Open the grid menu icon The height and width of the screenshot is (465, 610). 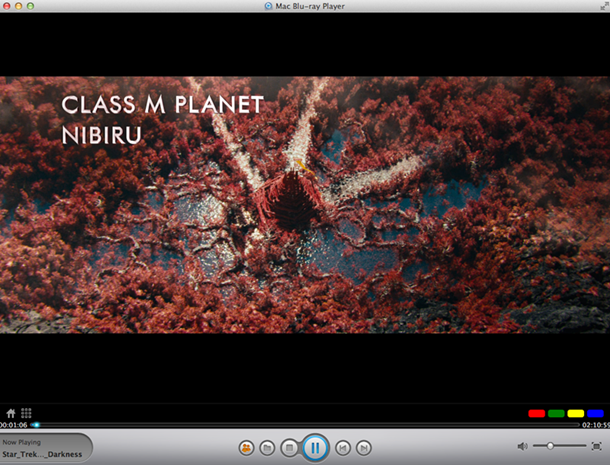coord(27,413)
